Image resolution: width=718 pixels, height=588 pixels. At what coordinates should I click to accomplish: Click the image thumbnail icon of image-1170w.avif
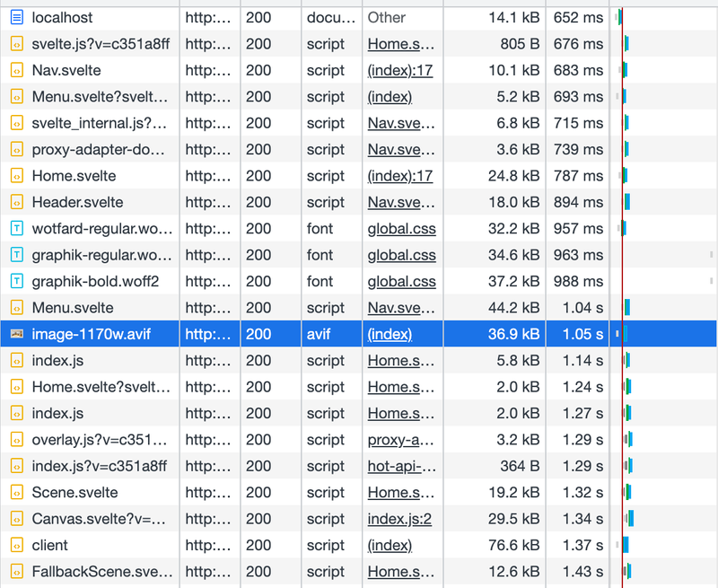click(17, 334)
